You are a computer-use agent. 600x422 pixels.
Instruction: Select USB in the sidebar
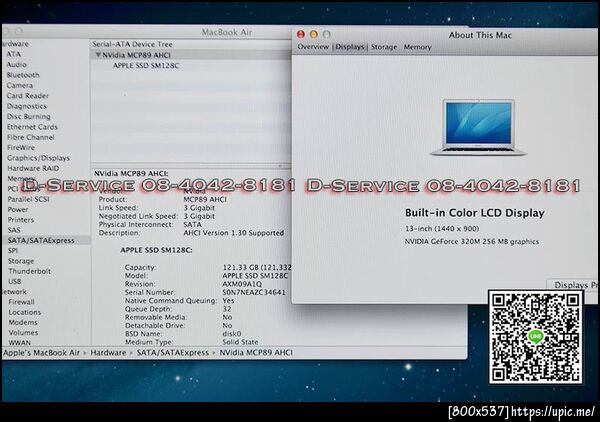coord(15,281)
